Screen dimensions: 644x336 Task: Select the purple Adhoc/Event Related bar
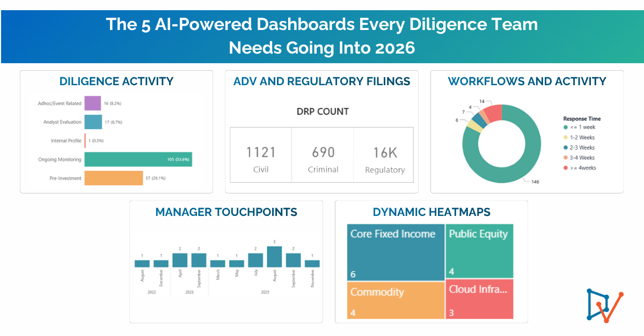[x=92, y=103]
